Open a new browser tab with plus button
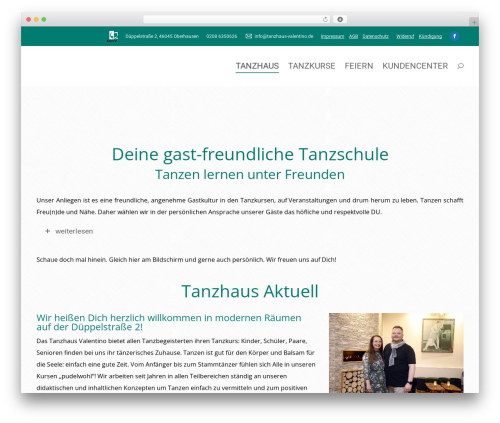 [x=474, y=22]
